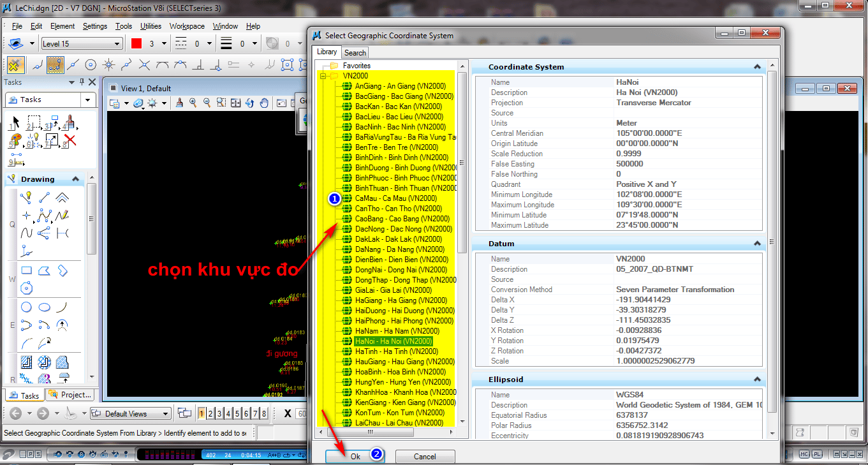The image size is (868, 465).
Task: Click the Zoom Out magnifier in View 1
Action: pos(207,103)
